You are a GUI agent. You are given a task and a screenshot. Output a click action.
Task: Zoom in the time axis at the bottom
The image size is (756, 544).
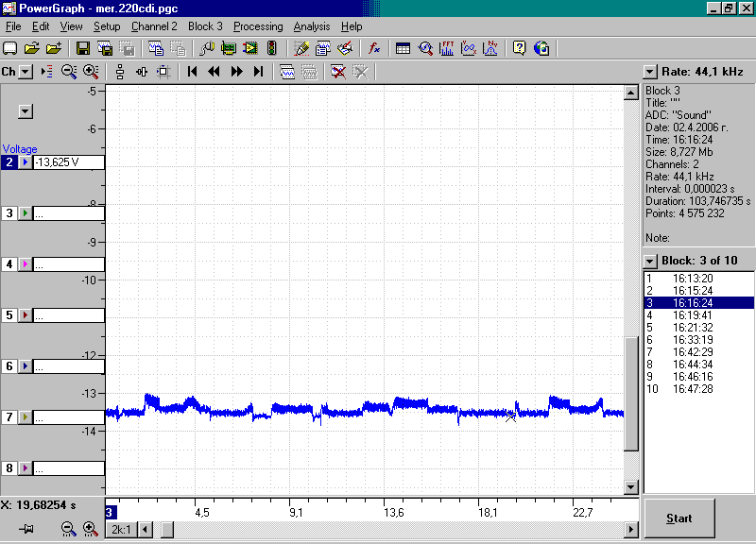tap(91, 529)
